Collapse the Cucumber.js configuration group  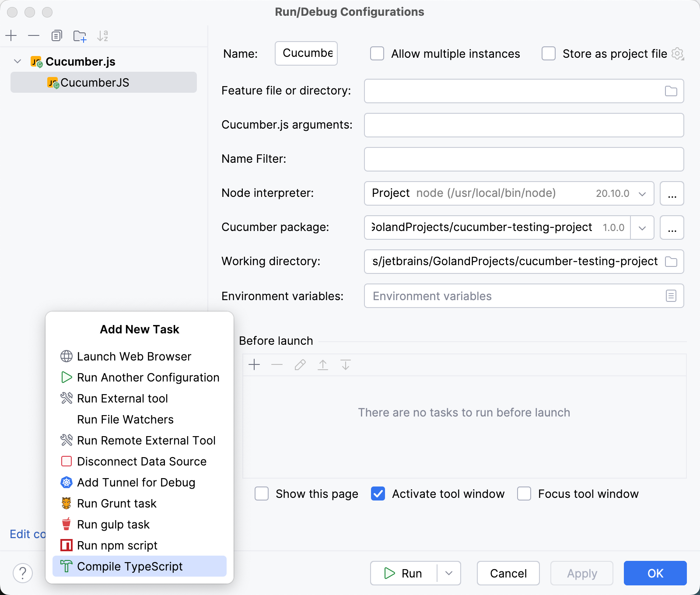click(x=17, y=61)
